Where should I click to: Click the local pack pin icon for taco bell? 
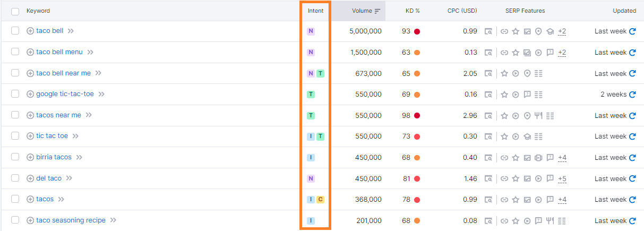click(x=538, y=31)
